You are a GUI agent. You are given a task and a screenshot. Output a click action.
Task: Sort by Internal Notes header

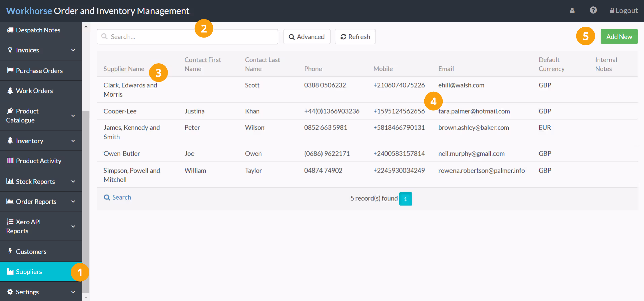[x=606, y=64]
